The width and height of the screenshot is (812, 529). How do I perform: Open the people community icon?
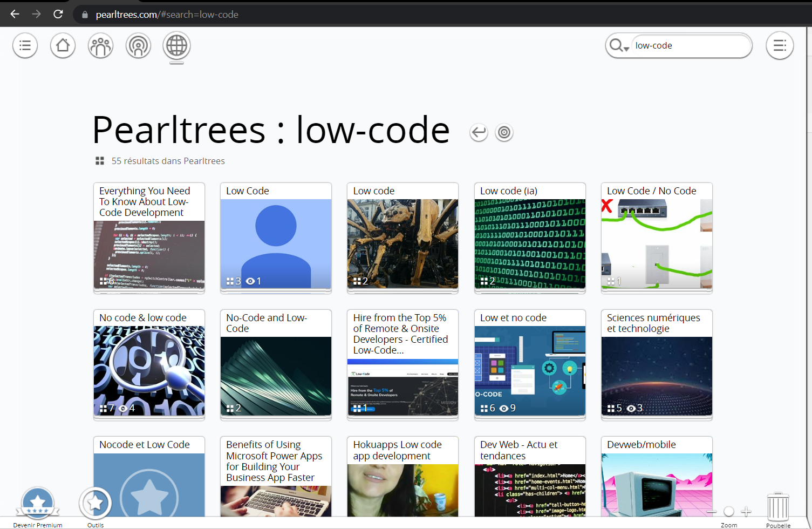[x=101, y=45]
